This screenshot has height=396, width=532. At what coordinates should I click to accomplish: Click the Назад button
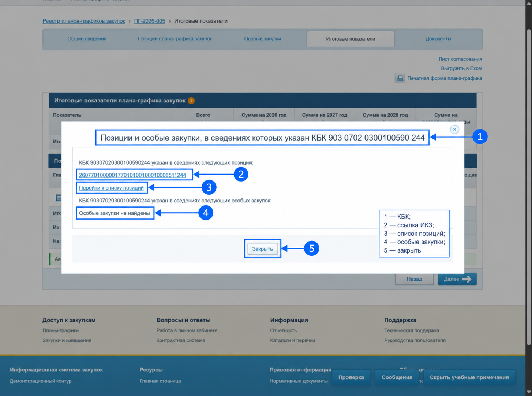(415, 279)
